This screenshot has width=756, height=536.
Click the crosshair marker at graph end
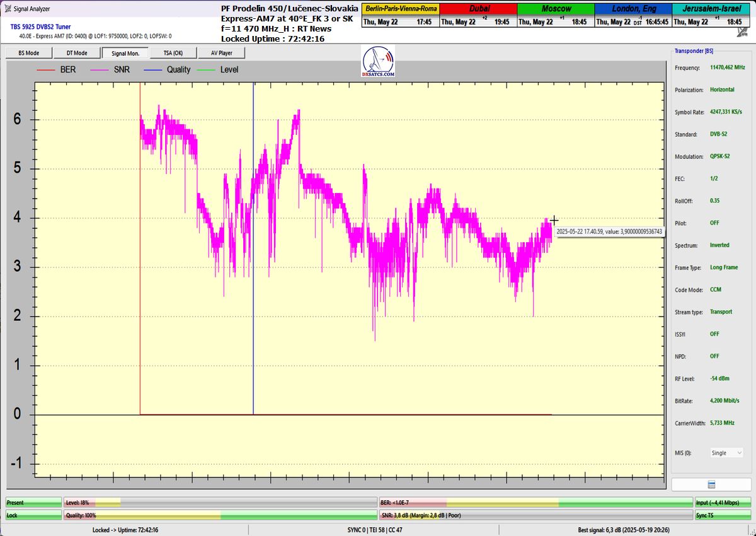554,221
